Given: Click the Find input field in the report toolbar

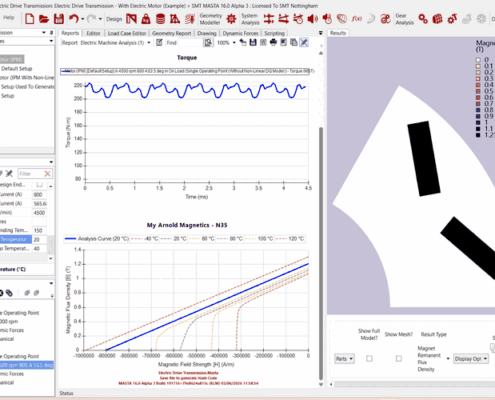Looking at the screenshot, I should (191, 43).
